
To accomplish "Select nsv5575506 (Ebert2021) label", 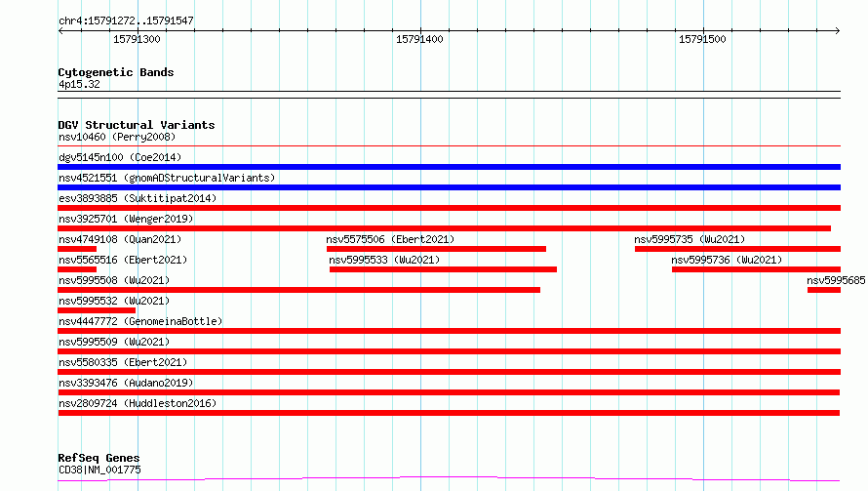I will tap(390, 239).
